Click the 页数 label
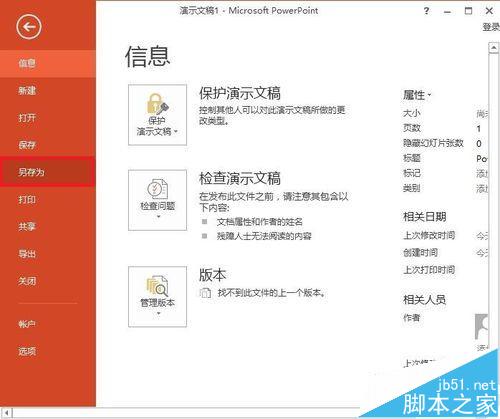 point(412,128)
